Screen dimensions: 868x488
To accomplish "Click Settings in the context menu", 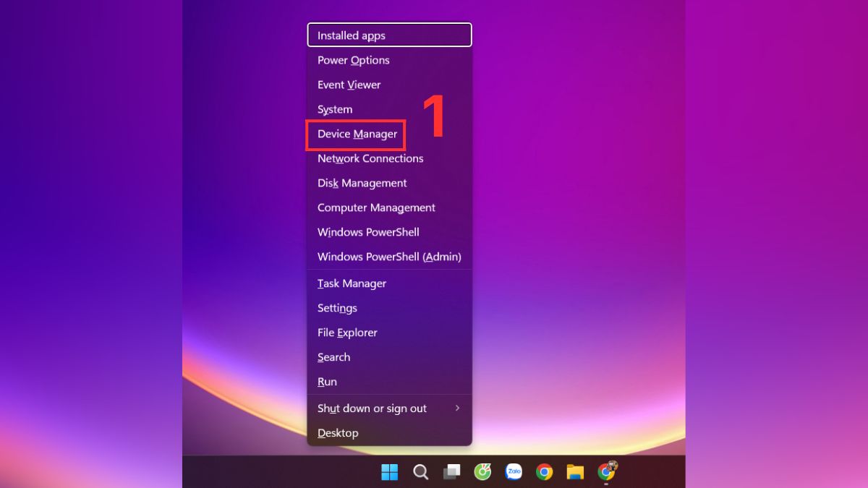I will tap(337, 308).
